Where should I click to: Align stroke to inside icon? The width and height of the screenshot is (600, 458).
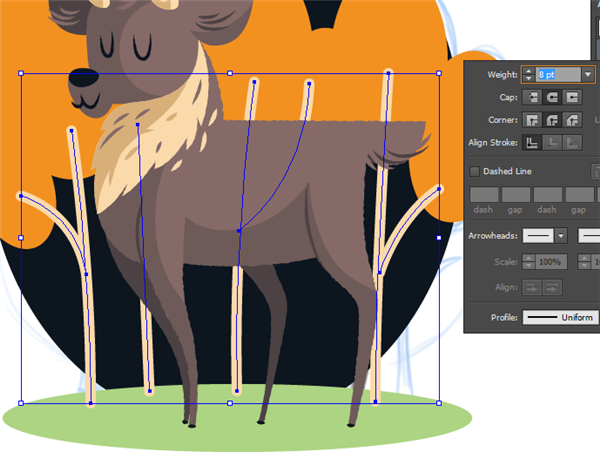coord(552,142)
